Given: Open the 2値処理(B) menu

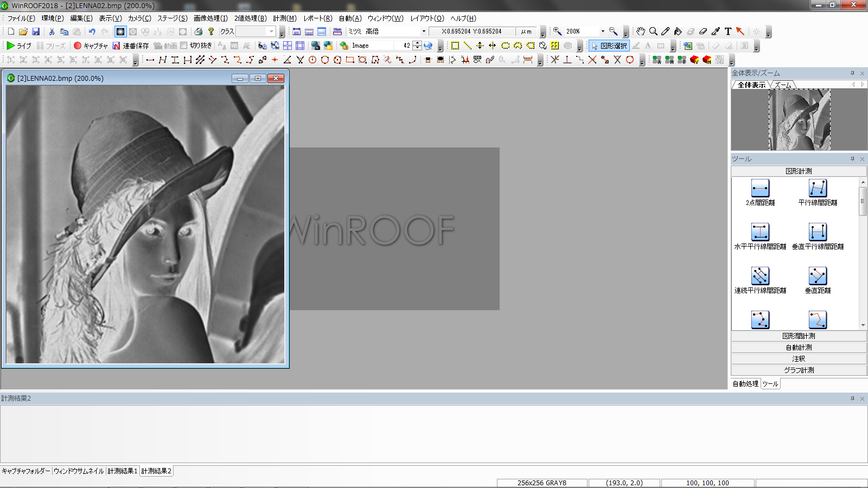Looking at the screenshot, I should click(x=250, y=18).
